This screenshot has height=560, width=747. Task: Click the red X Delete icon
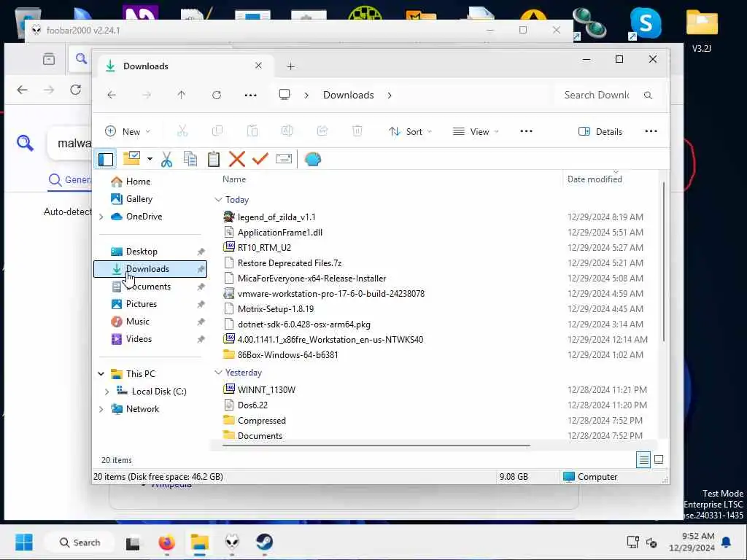[237, 159]
